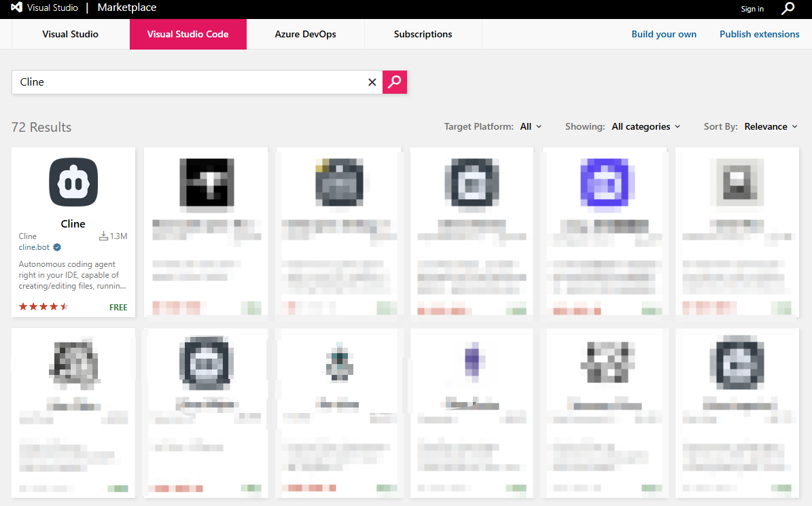This screenshot has height=506, width=812.
Task: Go to the Subscriptions tab
Action: (423, 34)
